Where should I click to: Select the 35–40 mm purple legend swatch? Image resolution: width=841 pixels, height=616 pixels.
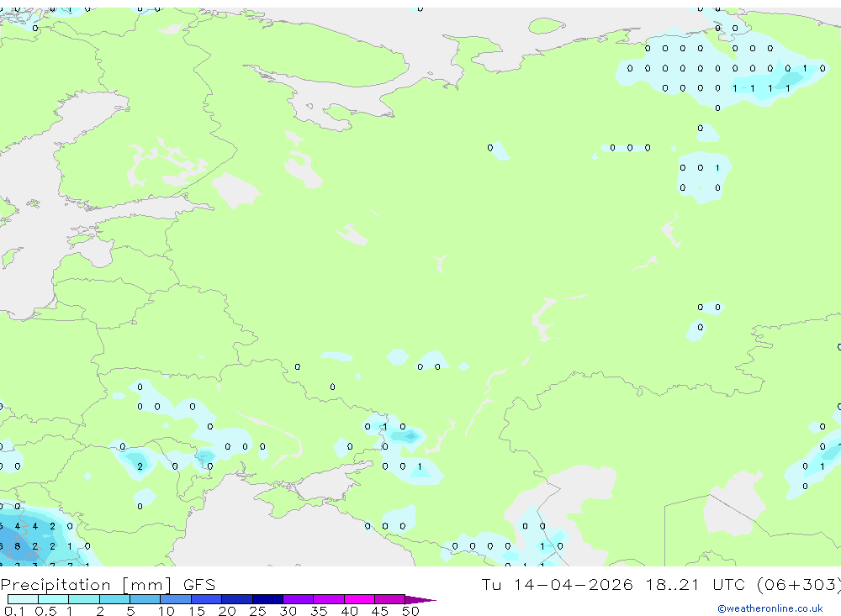(x=329, y=599)
